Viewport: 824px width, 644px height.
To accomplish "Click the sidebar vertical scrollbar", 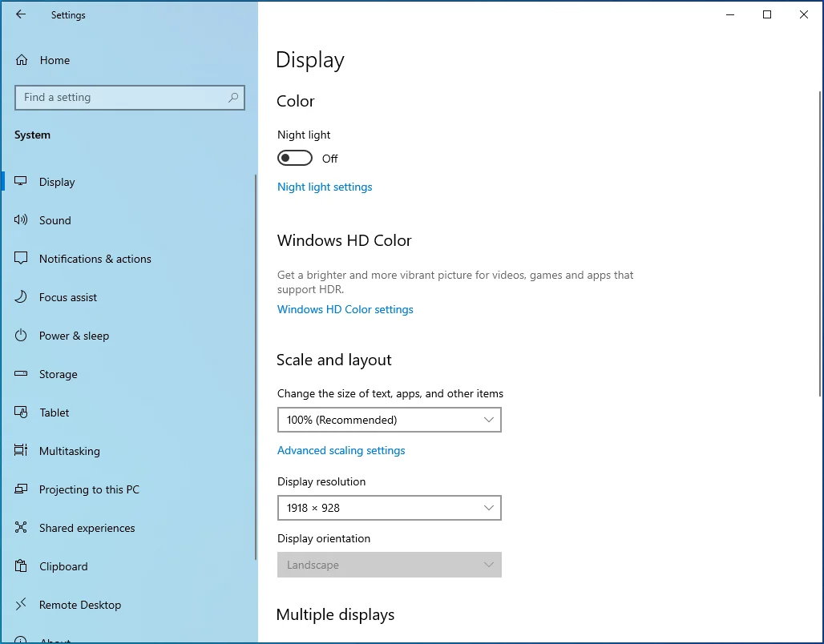I will click(256, 367).
